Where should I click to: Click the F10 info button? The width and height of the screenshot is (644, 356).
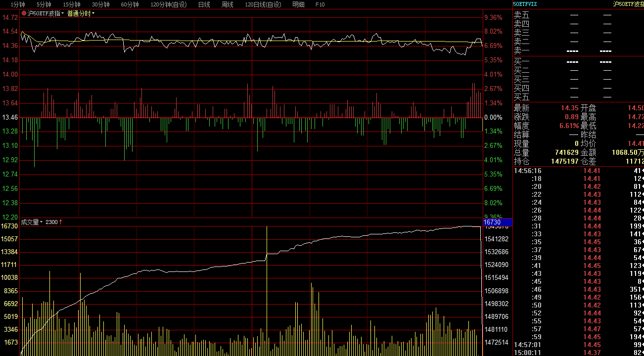(320, 4)
